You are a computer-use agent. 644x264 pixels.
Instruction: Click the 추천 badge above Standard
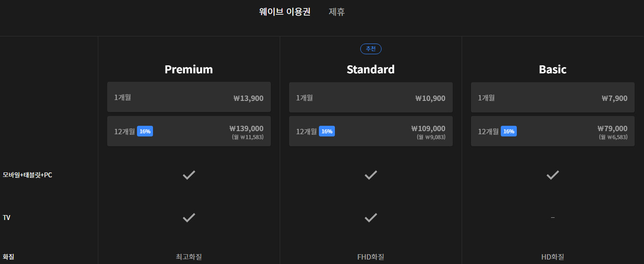tap(370, 49)
